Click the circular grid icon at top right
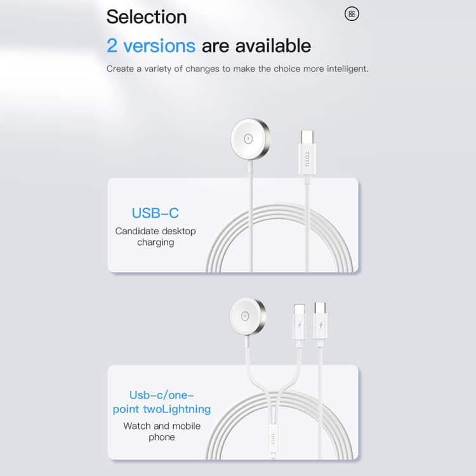Image resolution: width=476 pixels, height=476 pixels. click(352, 14)
